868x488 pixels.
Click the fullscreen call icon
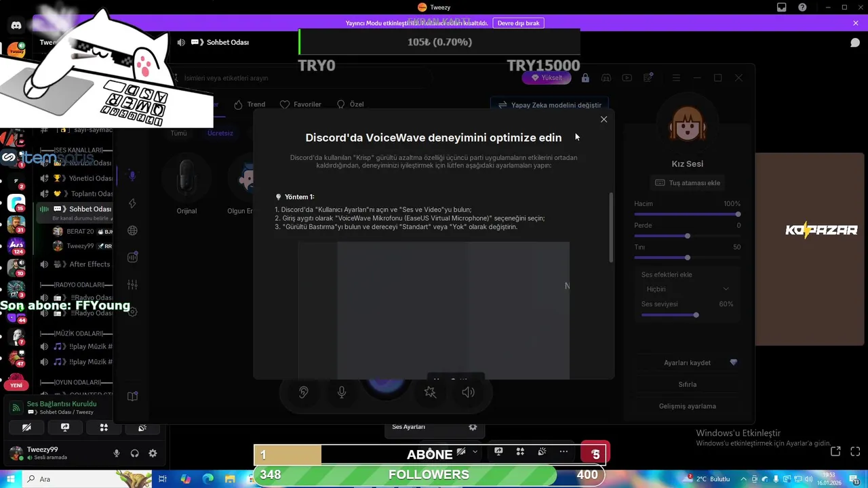pos(855,451)
